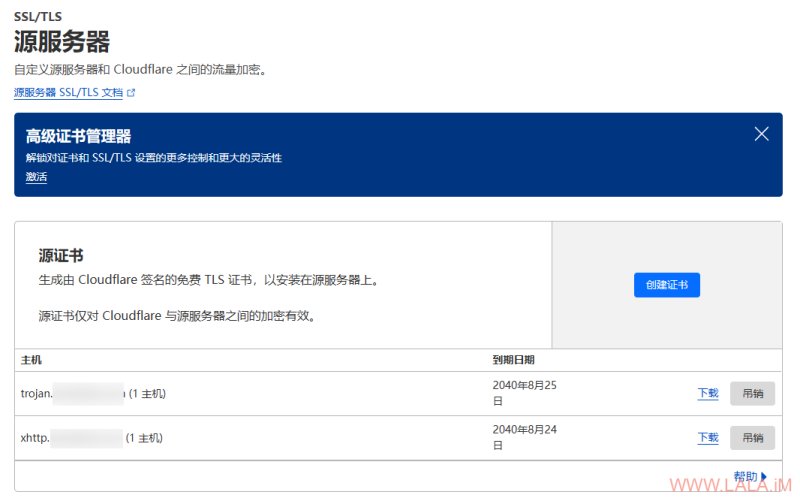This screenshot has height=498, width=800.
Task: Click the 到期日期 column header
Action: pyautogui.click(x=513, y=360)
